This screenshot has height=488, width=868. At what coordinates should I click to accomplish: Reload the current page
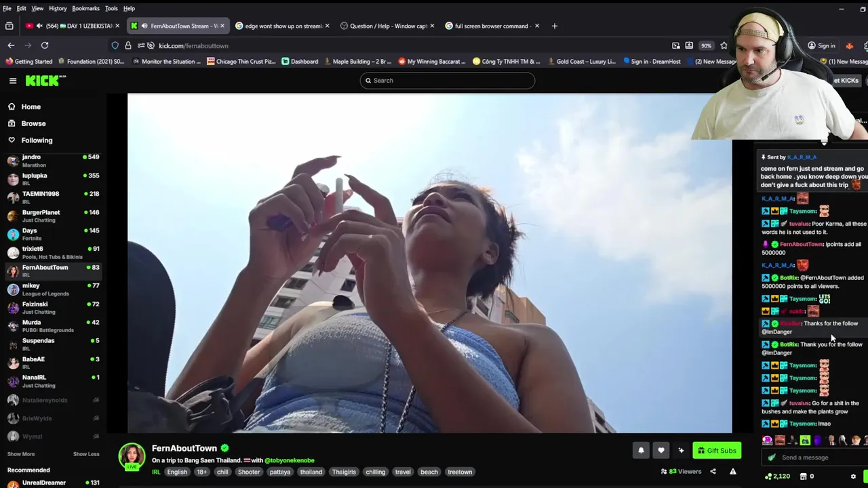click(45, 45)
